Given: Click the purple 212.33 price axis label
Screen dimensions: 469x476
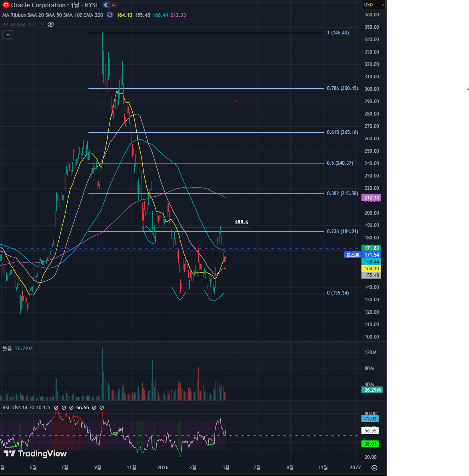Looking at the screenshot, I should click(371, 197).
